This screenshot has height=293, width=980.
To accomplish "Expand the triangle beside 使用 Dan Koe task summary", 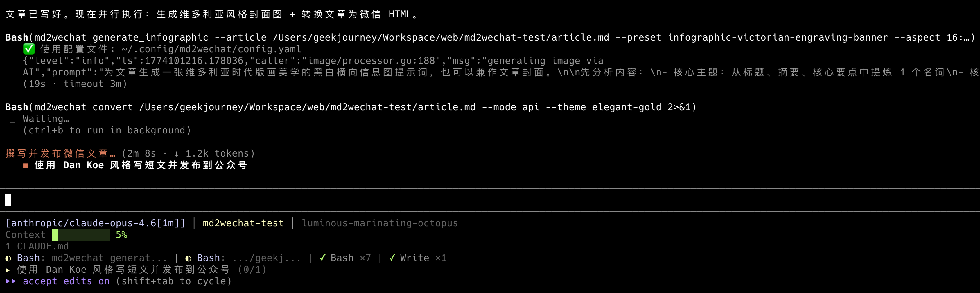I will tap(8, 270).
